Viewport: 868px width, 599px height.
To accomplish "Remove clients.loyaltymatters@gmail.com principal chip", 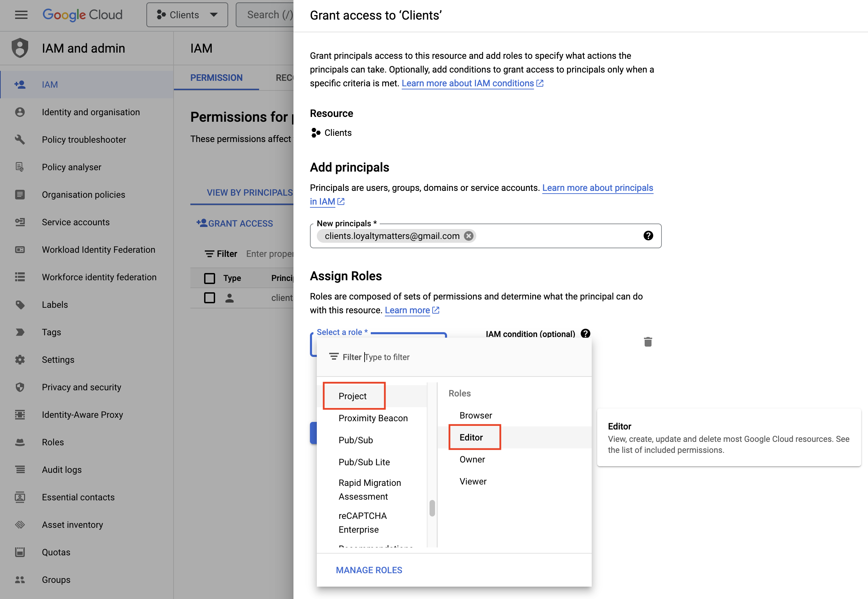I will 468,236.
